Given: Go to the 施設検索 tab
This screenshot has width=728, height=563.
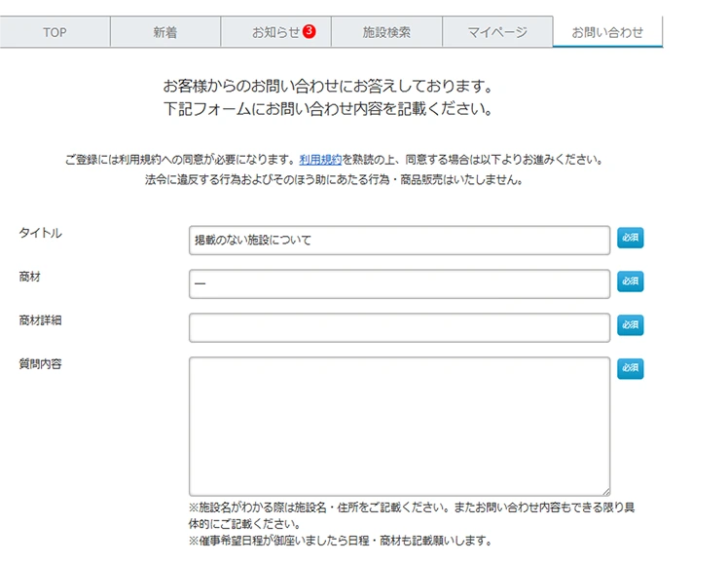Looking at the screenshot, I should tap(386, 32).
